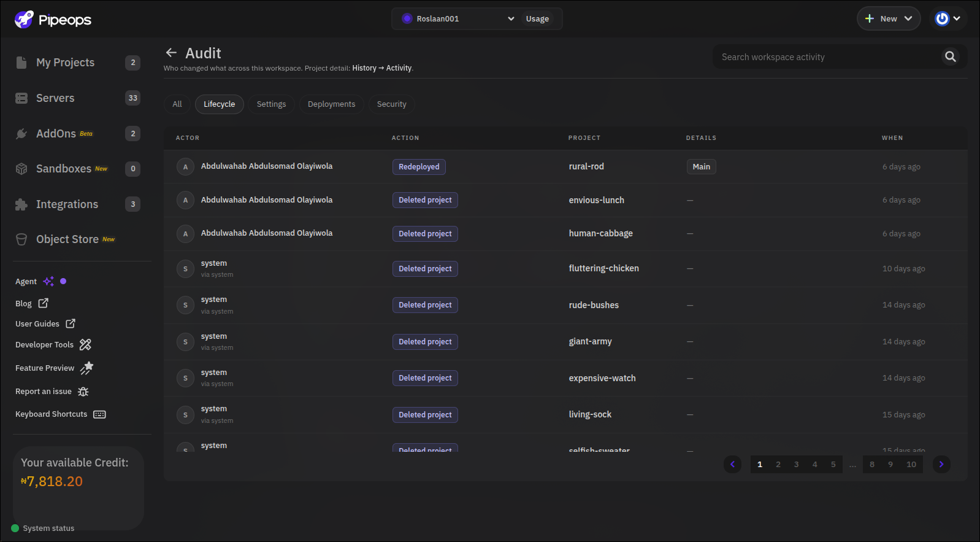Click the Object Store bucket icon
Screen dimensions: 980x542
(21, 239)
